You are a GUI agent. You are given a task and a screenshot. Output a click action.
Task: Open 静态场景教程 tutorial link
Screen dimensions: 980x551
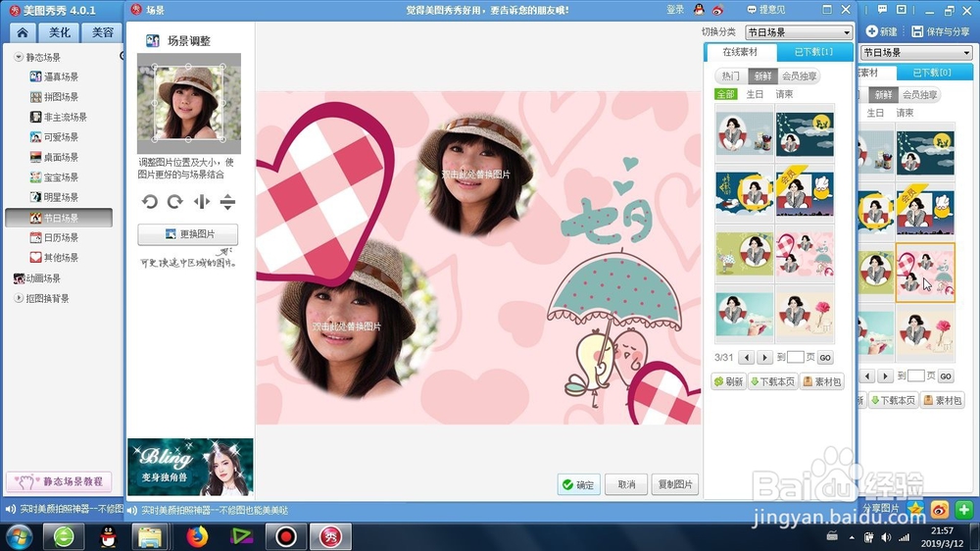(x=59, y=481)
